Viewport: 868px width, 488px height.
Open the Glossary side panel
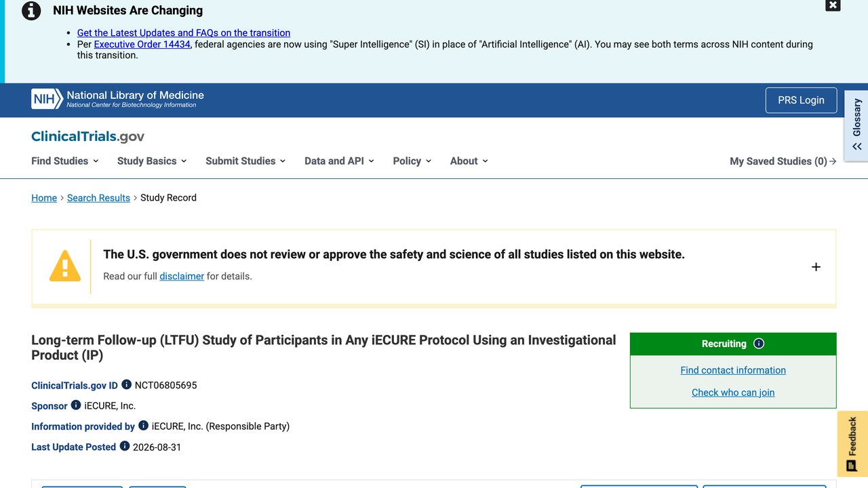[x=856, y=125]
